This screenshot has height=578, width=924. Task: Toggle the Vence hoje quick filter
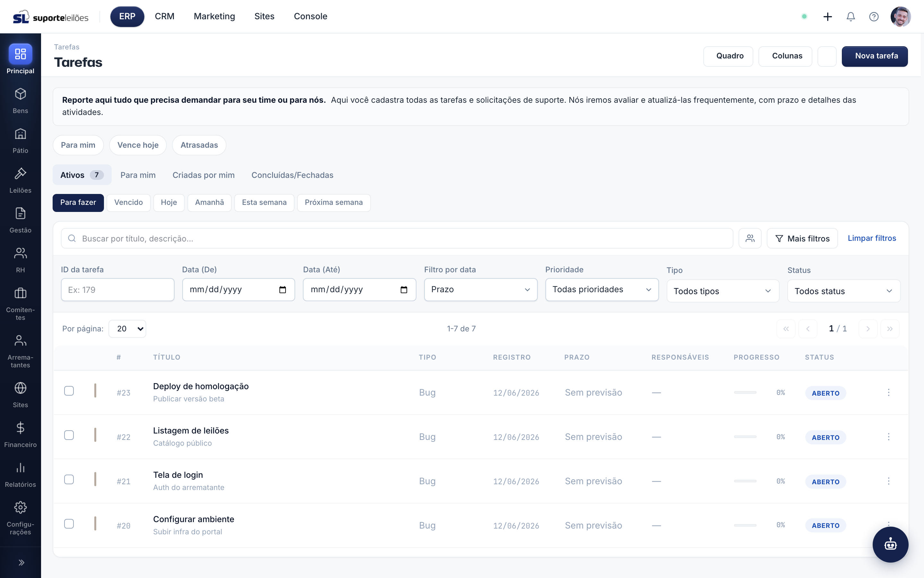click(138, 145)
